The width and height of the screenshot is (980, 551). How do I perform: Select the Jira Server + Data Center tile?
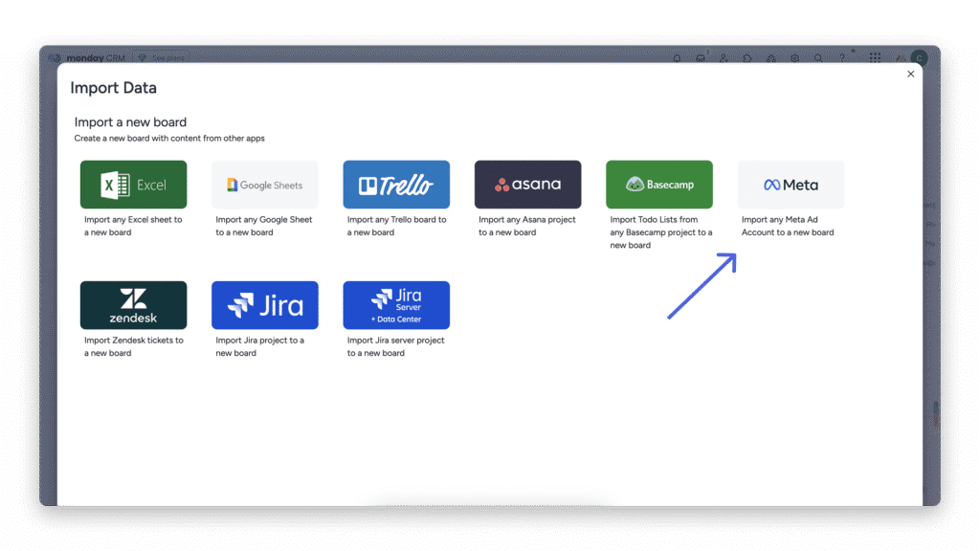click(x=396, y=305)
